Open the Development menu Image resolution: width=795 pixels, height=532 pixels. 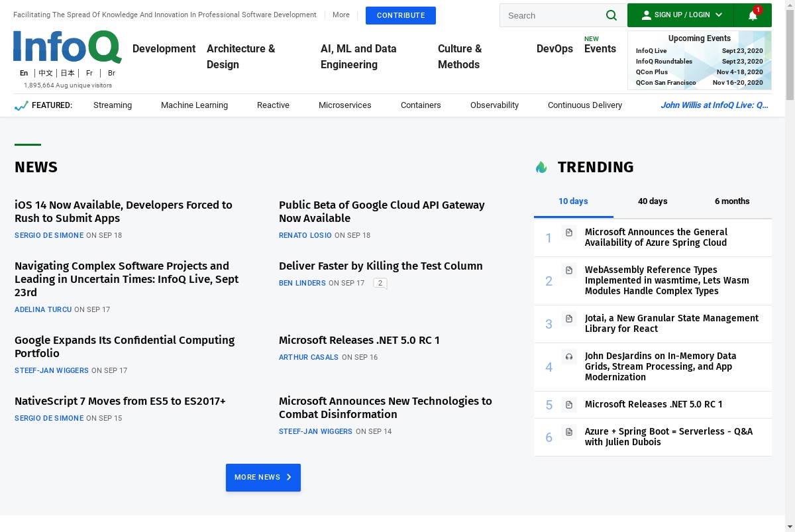(164, 48)
